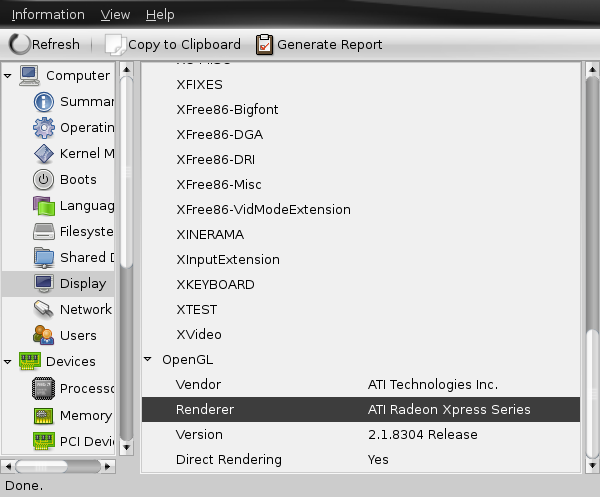Open the Network cable icon
600x497 pixels.
click(44, 310)
